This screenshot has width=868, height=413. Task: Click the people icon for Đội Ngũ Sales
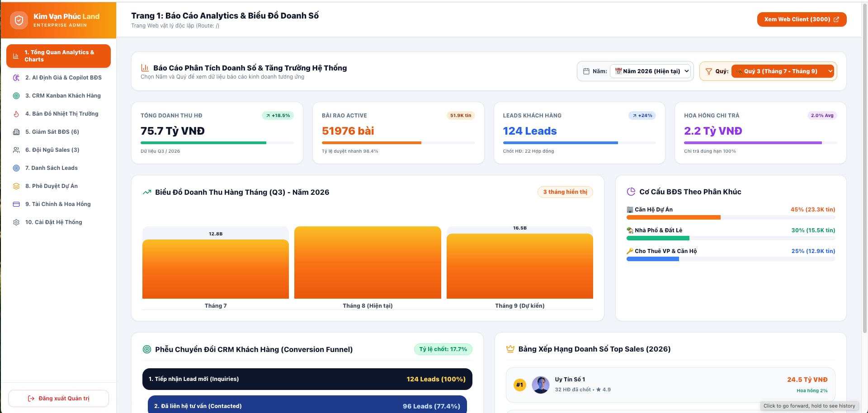[x=16, y=150]
